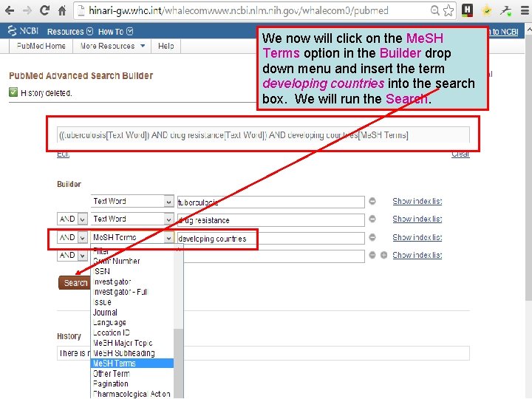
Task: Open AND operator dropdown for MeSH Terms row
Action: (72, 237)
